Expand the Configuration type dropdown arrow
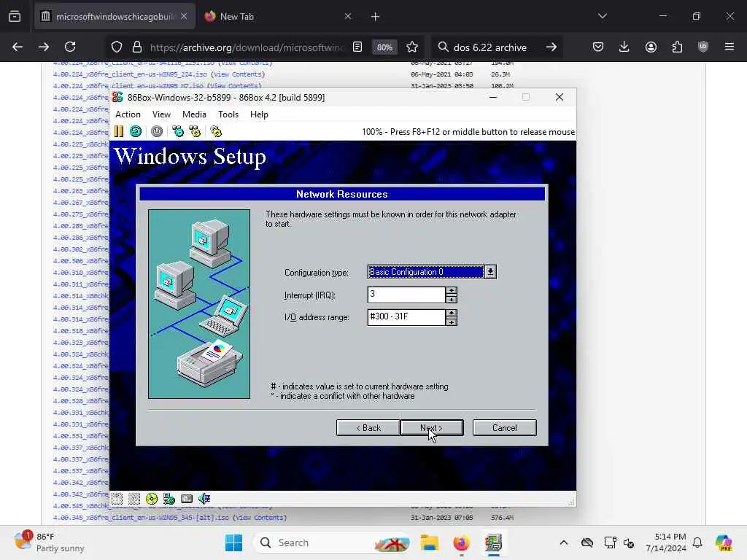The width and height of the screenshot is (747, 560). point(490,272)
